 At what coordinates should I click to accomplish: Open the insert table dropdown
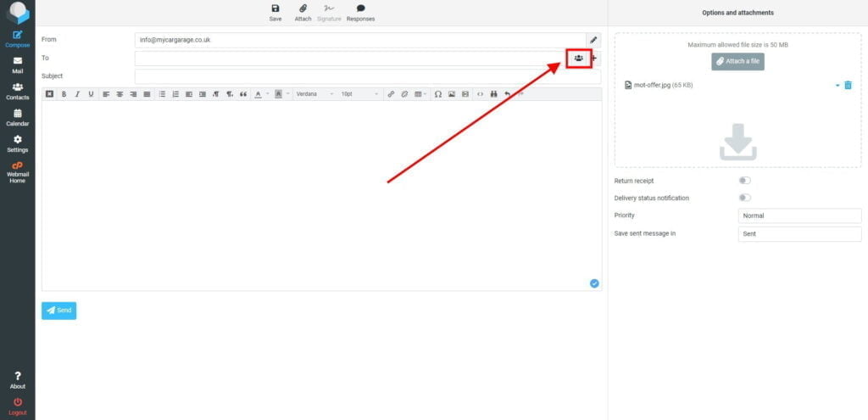pyautogui.click(x=420, y=94)
